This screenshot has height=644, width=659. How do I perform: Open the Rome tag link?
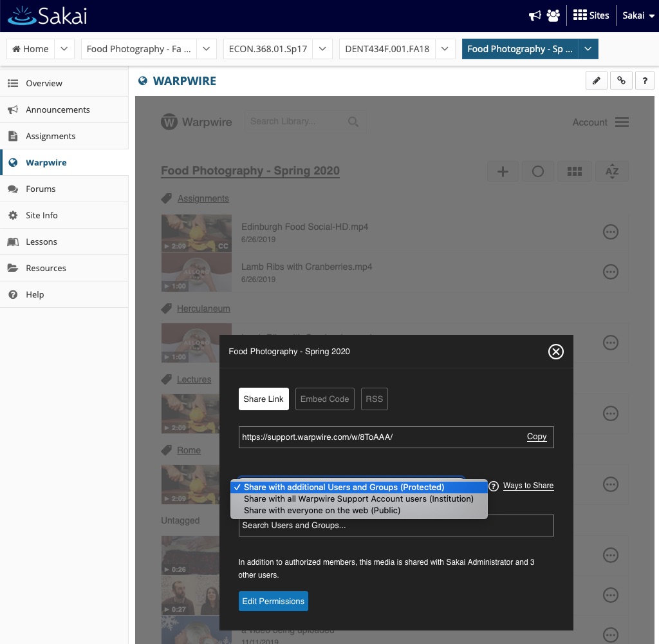coord(189,450)
